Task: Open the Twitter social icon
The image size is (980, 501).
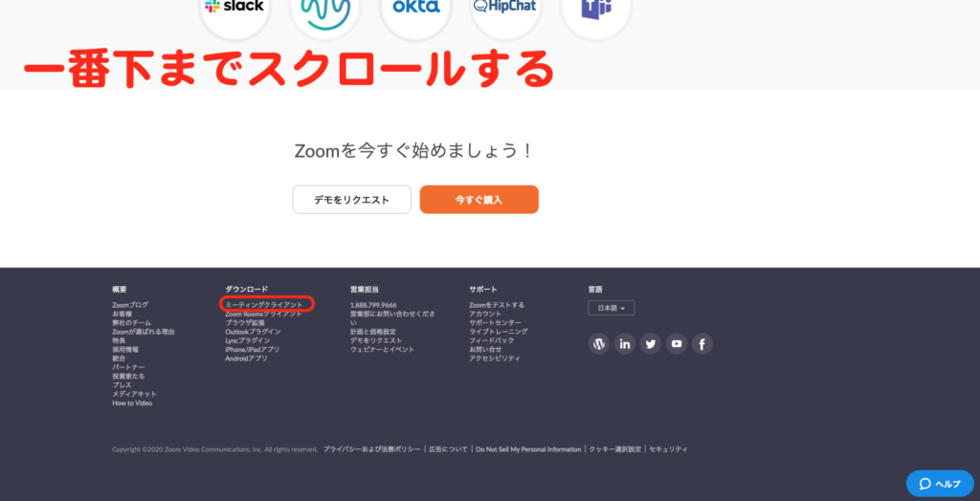Action: 651,343
